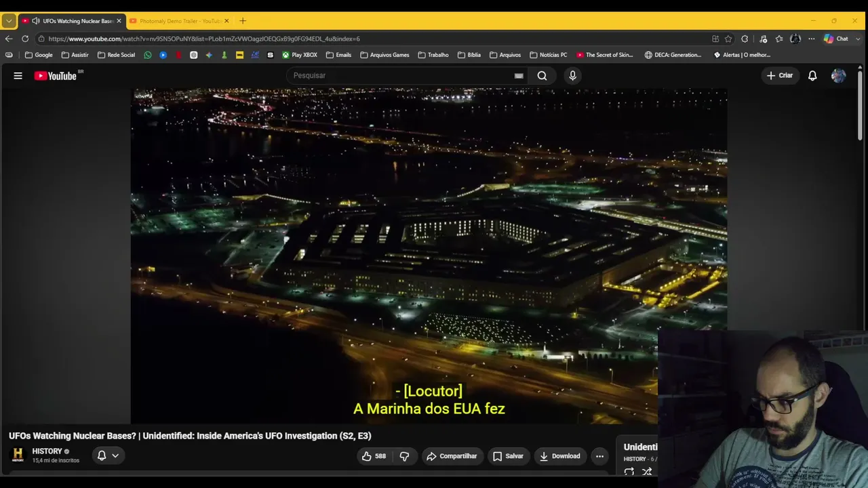
Task: Open HISTORY subscription notification dropdown
Action: pos(108,456)
